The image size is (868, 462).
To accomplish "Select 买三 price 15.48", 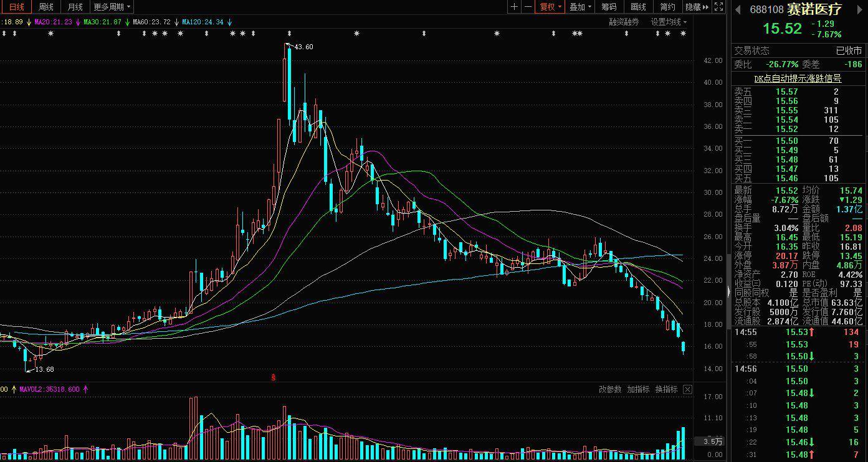I will (786, 159).
